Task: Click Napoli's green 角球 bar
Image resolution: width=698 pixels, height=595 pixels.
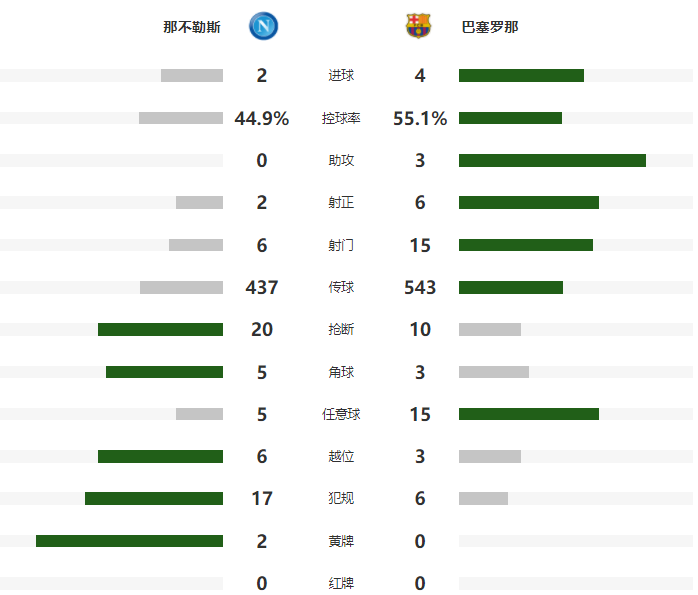Action: pyautogui.click(x=165, y=372)
